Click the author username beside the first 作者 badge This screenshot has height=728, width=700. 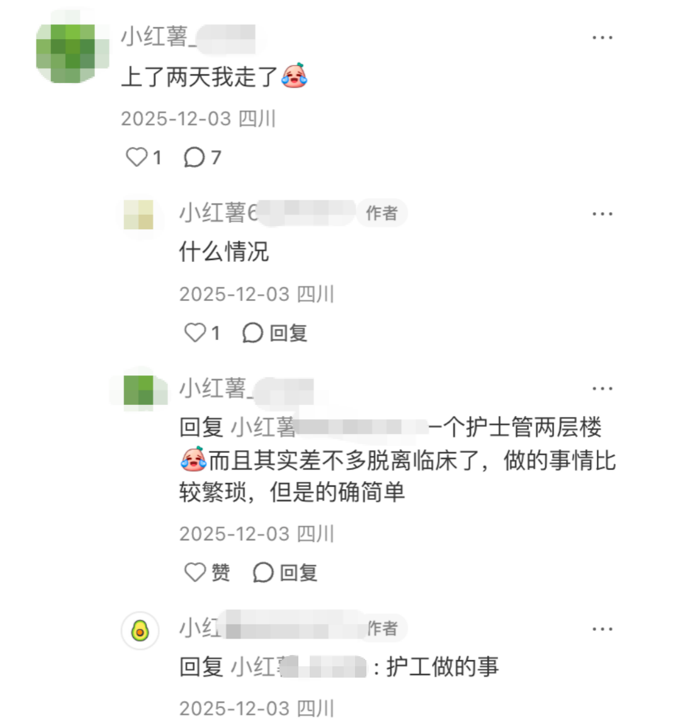(267, 213)
